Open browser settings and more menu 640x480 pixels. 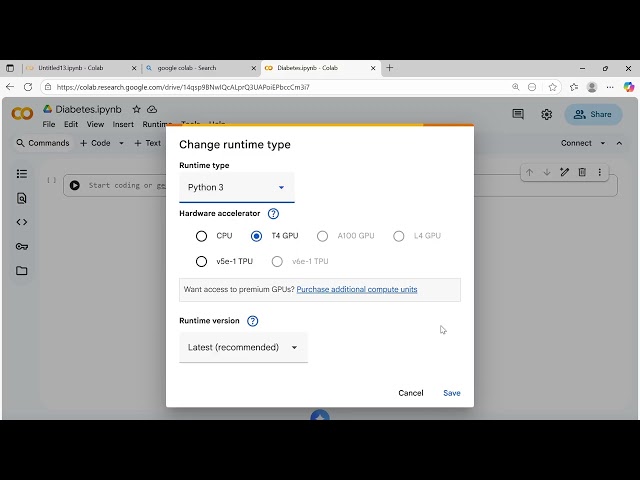pyautogui.click(x=610, y=87)
